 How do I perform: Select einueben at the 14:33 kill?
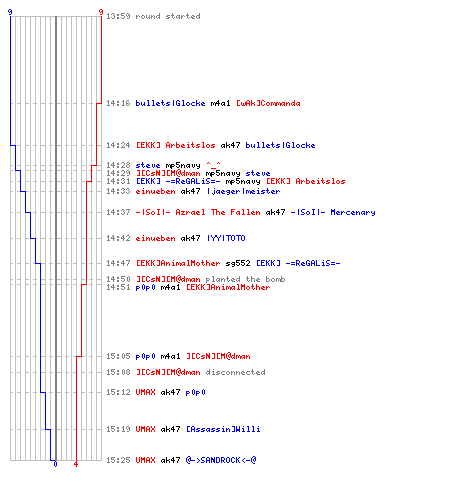click(x=155, y=191)
